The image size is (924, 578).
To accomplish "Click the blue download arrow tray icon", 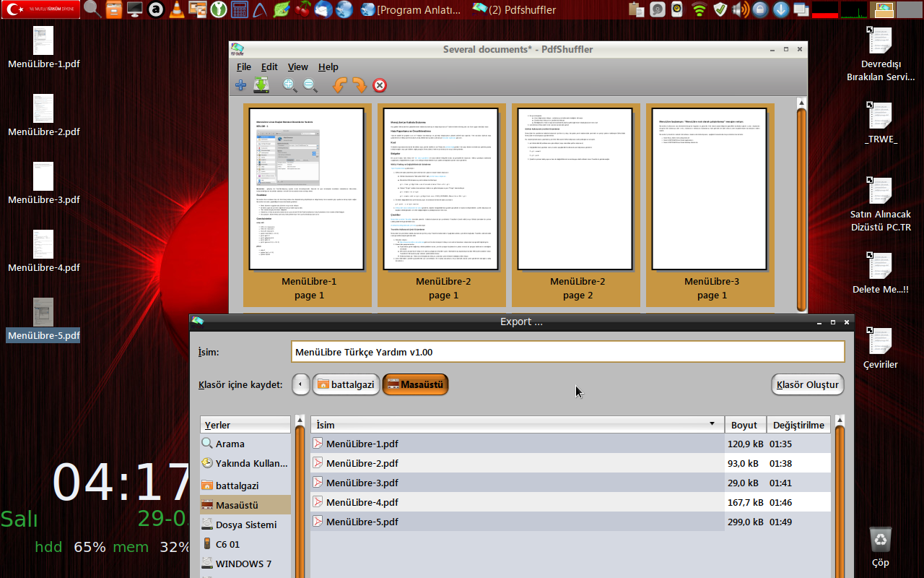I will pos(780,9).
